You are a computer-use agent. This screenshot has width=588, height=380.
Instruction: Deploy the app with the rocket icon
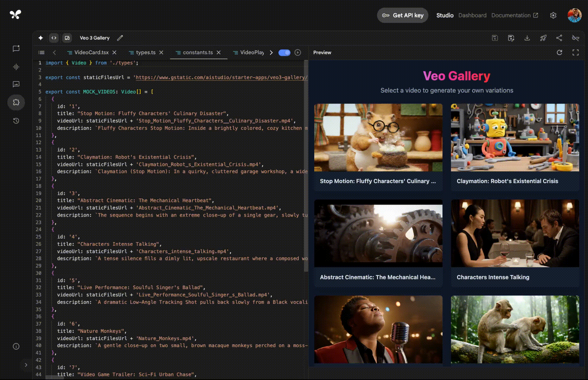[x=543, y=38]
